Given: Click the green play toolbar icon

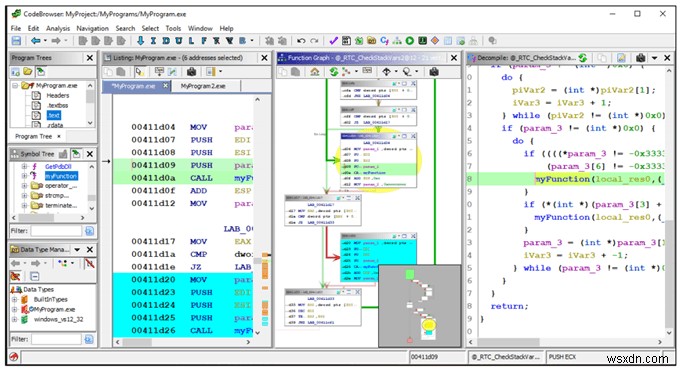Looking at the screenshot, I should tap(410, 41).
